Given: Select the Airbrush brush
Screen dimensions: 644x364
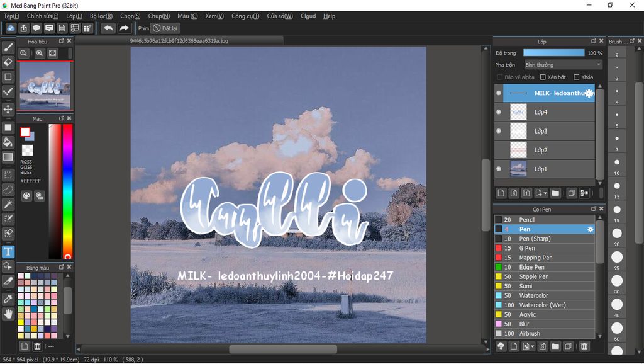Looking at the screenshot, I should click(544, 334).
